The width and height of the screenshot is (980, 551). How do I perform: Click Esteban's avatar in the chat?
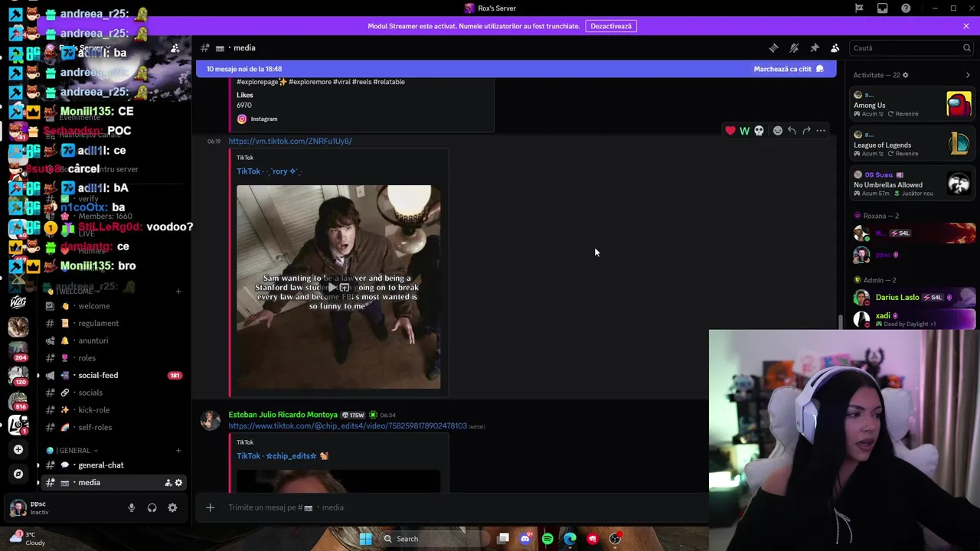click(x=211, y=420)
